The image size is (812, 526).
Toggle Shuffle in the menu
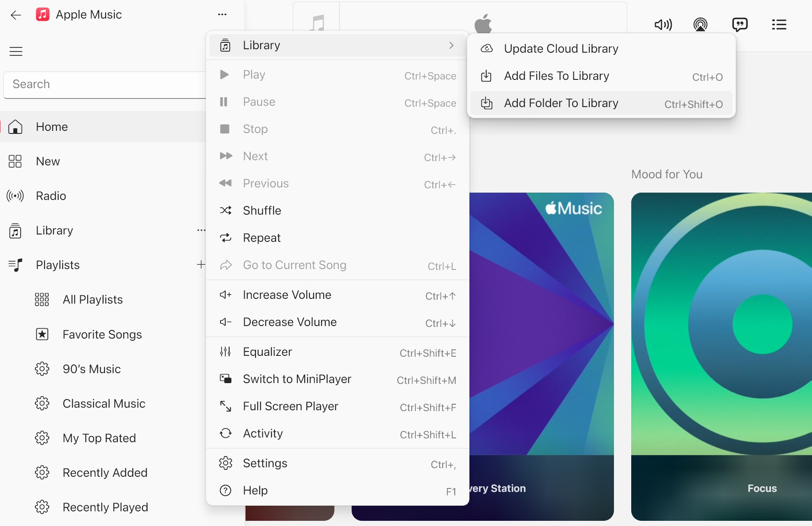(337, 211)
